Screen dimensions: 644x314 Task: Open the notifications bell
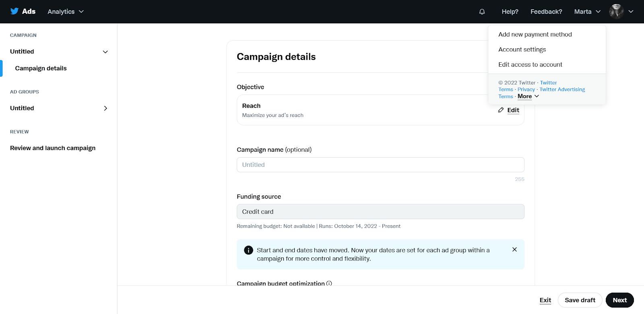pos(482,12)
